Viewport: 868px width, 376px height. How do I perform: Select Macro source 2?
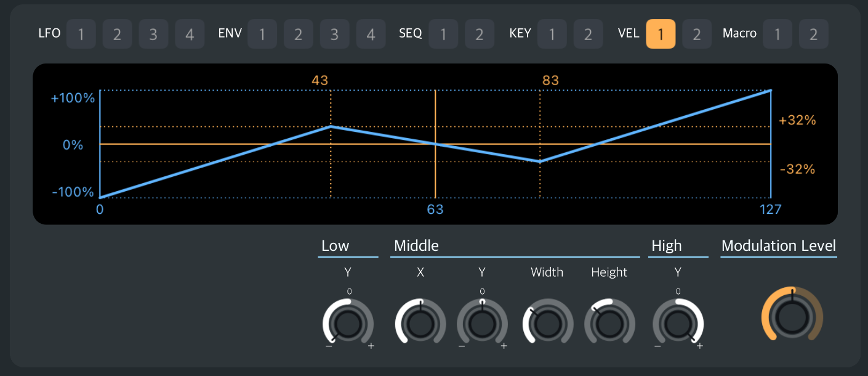click(x=814, y=34)
